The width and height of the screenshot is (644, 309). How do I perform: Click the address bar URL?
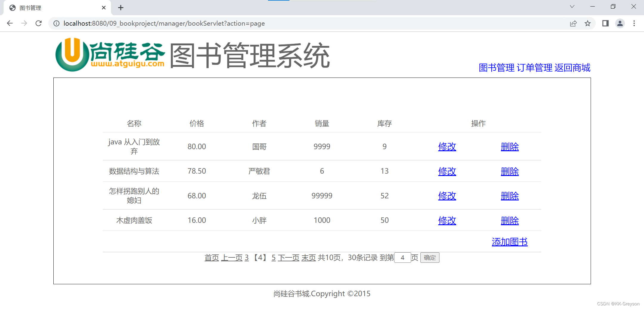point(164,23)
